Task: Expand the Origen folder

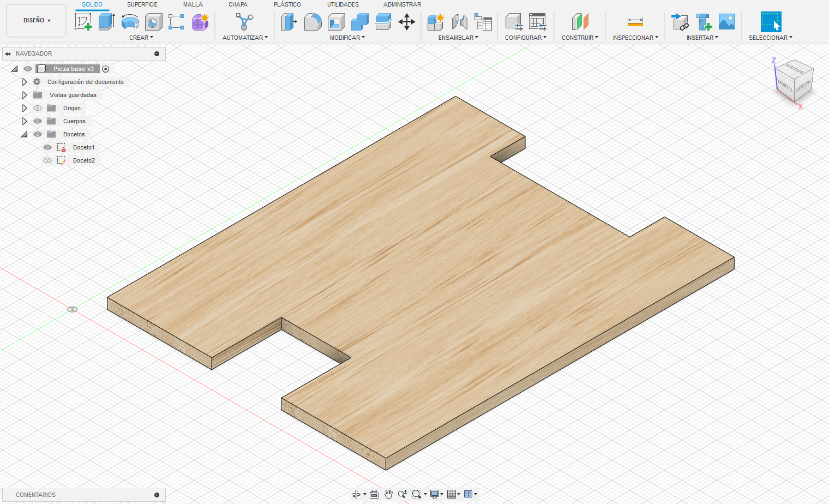Action: (24, 108)
